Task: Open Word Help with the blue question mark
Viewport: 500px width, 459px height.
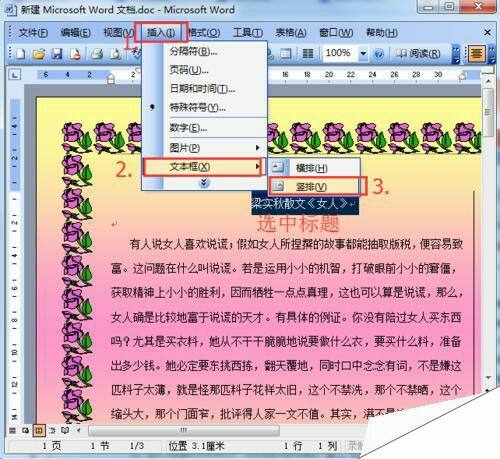Action: tap(378, 54)
